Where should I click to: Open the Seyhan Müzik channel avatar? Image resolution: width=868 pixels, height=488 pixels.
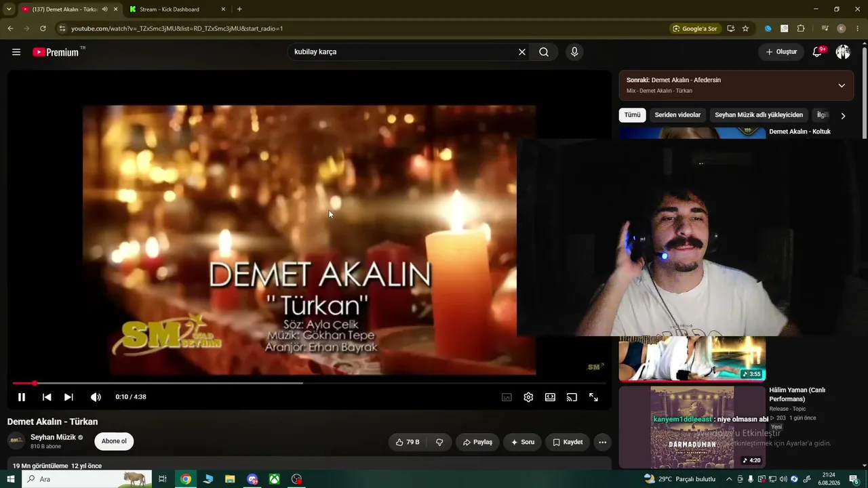tap(16, 441)
